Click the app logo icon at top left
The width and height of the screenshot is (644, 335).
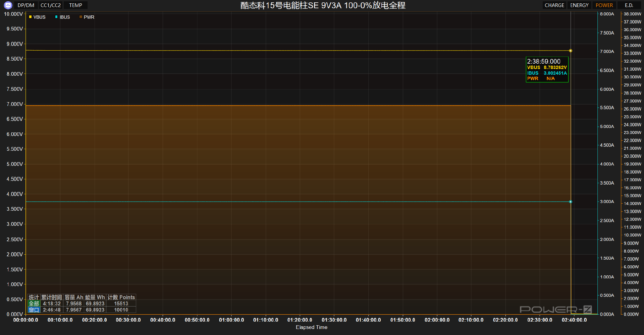8,5
